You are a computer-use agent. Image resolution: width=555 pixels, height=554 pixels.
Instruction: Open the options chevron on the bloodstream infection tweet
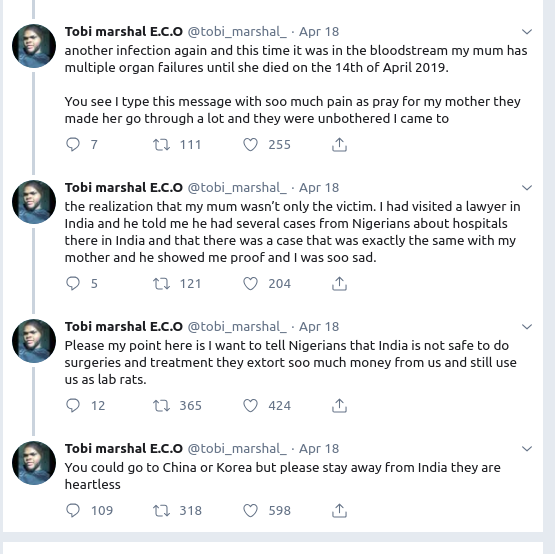(x=527, y=32)
